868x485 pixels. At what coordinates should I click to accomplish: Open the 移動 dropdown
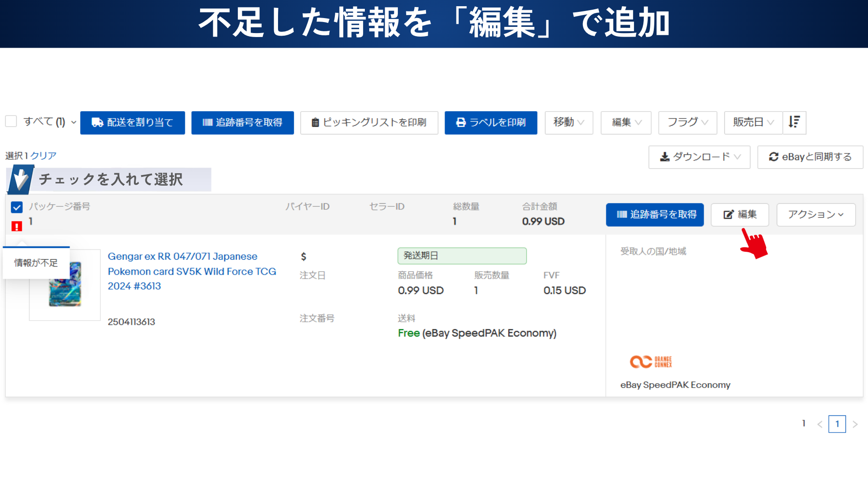click(568, 123)
